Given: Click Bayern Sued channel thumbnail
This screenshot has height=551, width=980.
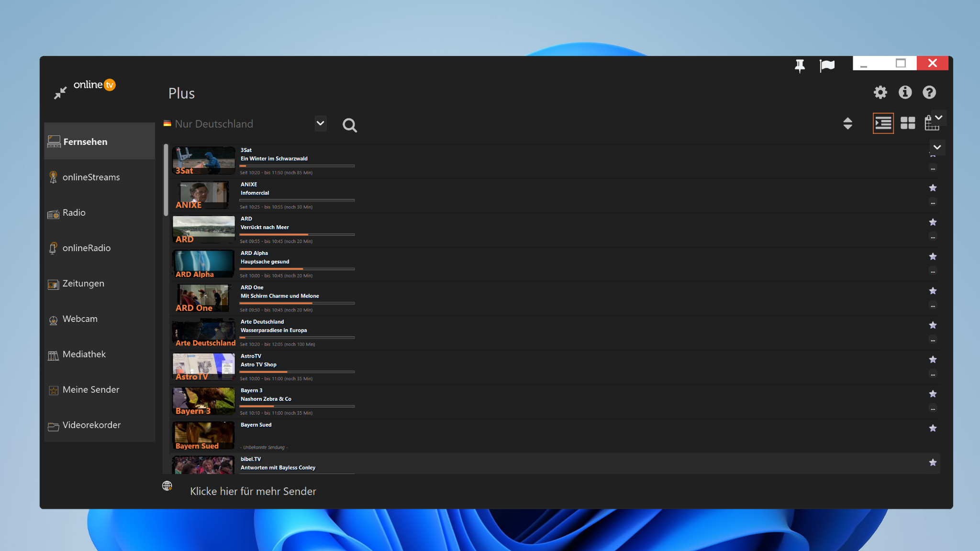Looking at the screenshot, I should point(204,436).
